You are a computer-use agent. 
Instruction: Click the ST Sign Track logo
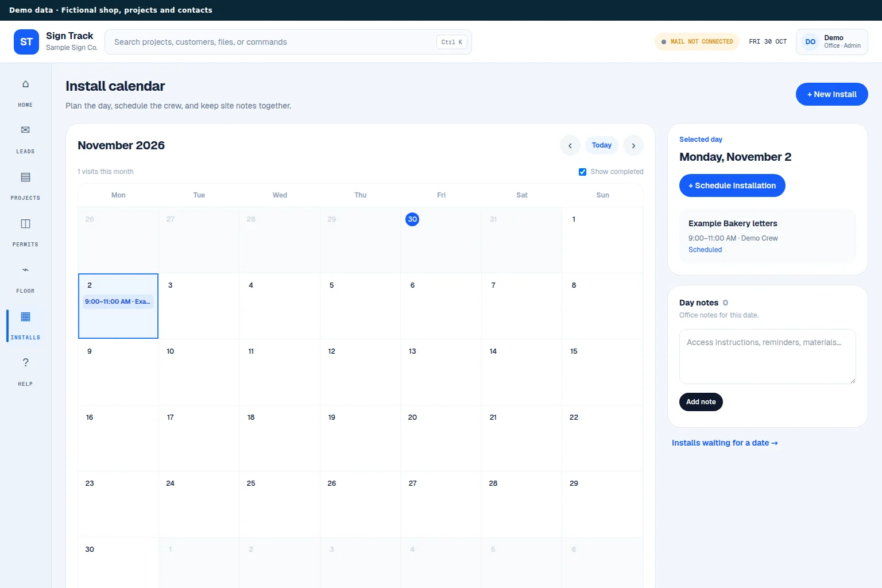click(26, 42)
